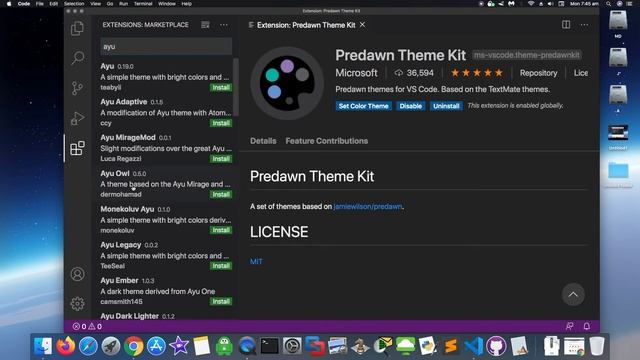Launch Safari from the Dock

(88, 346)
